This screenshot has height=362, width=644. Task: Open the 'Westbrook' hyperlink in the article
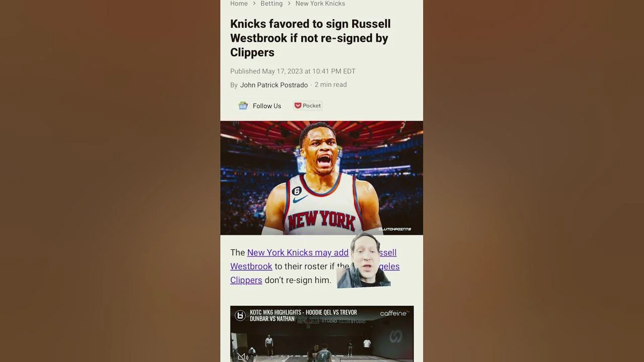point(251,266)
